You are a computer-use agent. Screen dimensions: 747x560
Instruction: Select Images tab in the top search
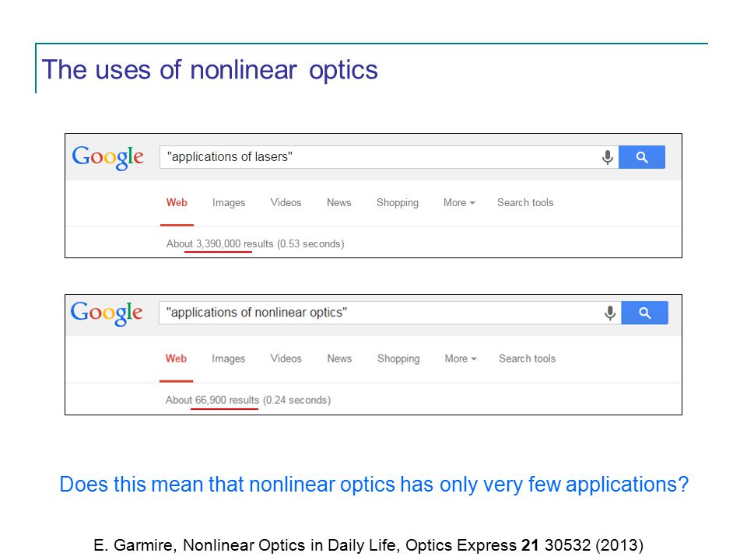[x=229, y=203]
